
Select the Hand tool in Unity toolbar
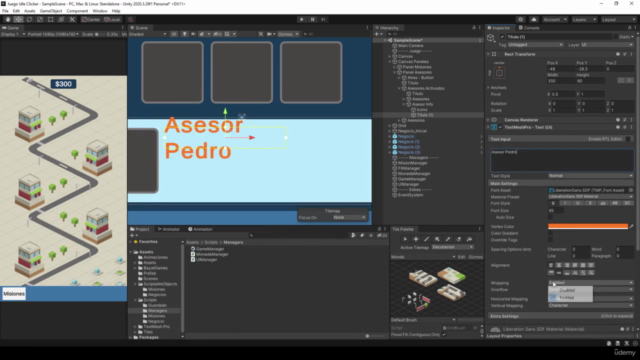[x=8, y=19]
